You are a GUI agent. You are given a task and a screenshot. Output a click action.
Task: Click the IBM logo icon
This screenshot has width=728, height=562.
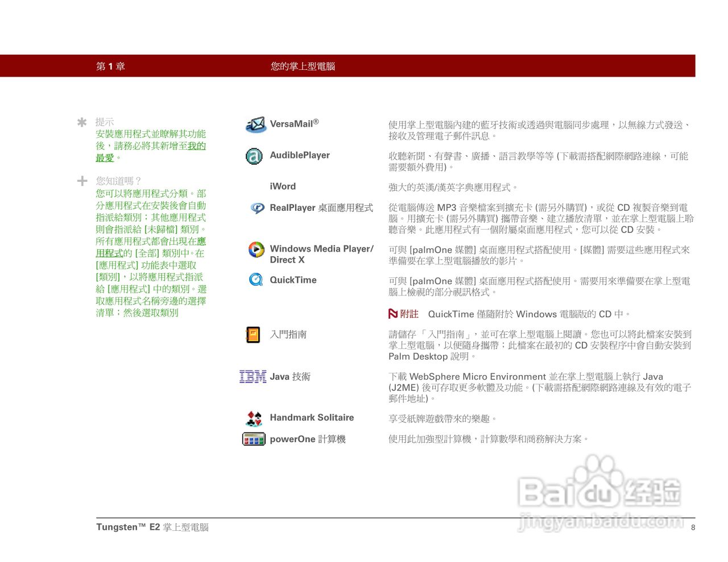[x=253, y=377]
